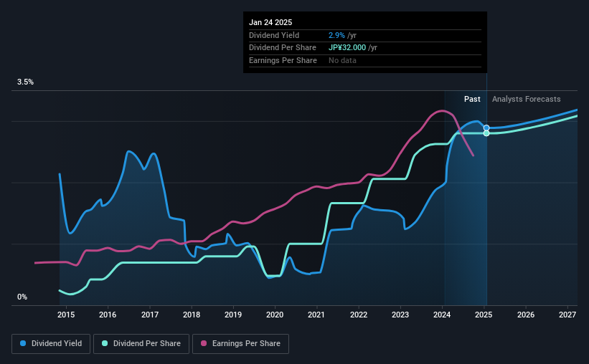Click the teal Dividend Per Share marker dot

pyautogui.click(x=486, y=133)
